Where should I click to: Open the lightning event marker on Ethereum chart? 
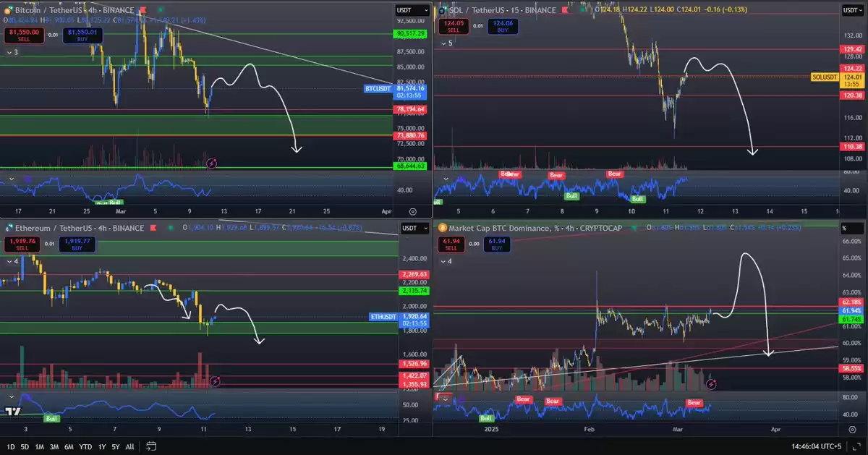214,381
